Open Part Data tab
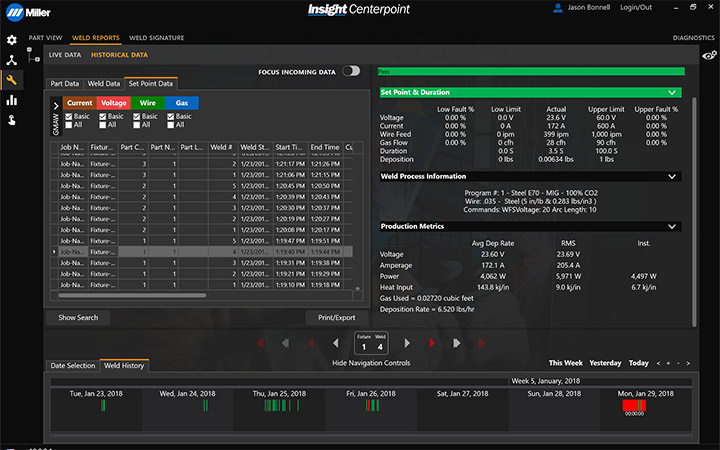This screenshot has height=450, width=720. pyautogui.click(x=65, y=84)
